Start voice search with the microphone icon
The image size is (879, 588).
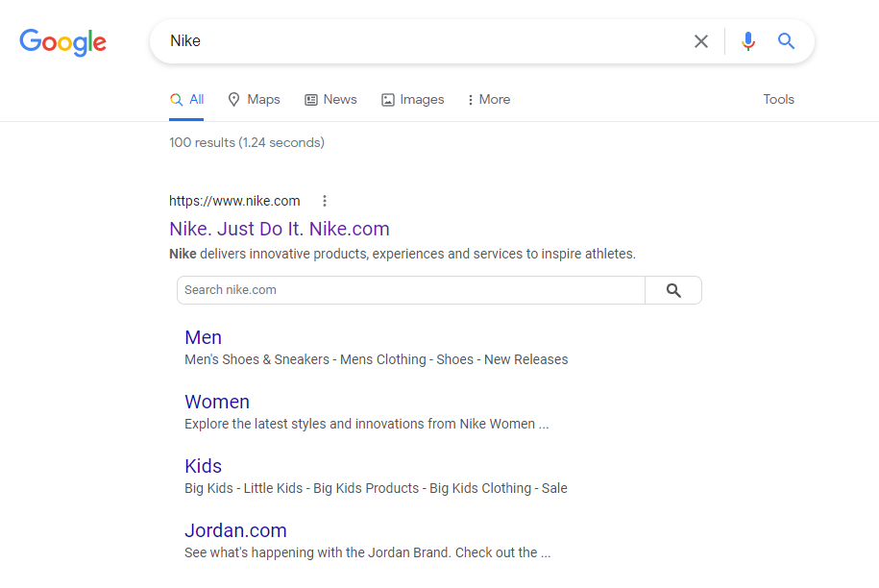747,41
